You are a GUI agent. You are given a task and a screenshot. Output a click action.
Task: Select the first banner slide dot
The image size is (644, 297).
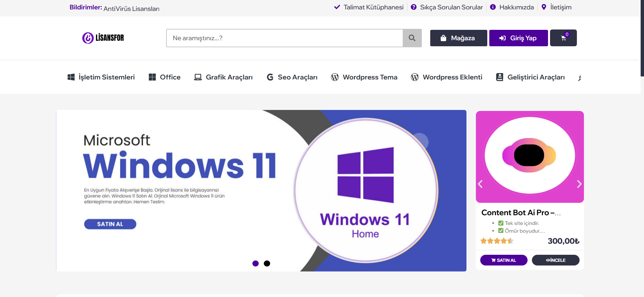coord(256,263)
